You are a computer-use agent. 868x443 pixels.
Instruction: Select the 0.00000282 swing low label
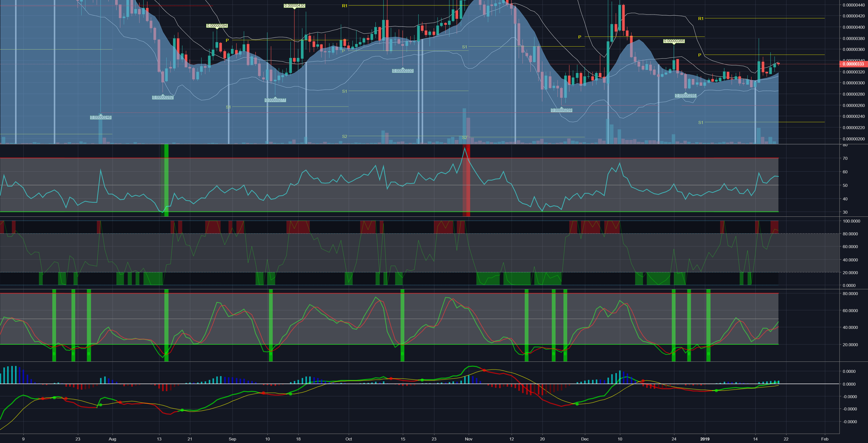pos(163,97)
